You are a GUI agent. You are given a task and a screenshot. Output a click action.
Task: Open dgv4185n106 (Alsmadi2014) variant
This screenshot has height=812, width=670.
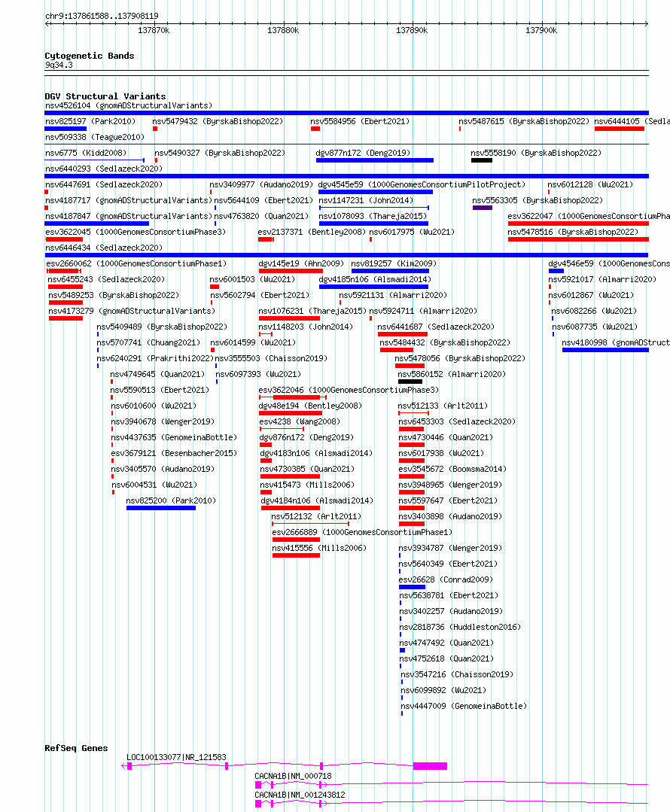tap(375, 279)
